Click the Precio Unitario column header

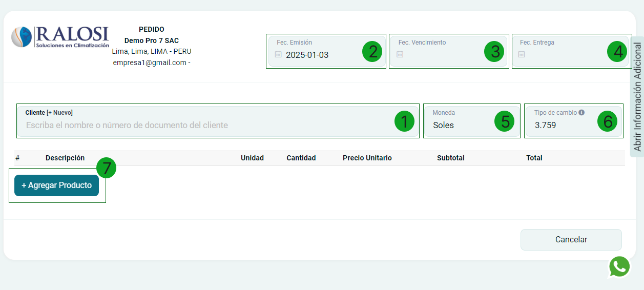367,158
